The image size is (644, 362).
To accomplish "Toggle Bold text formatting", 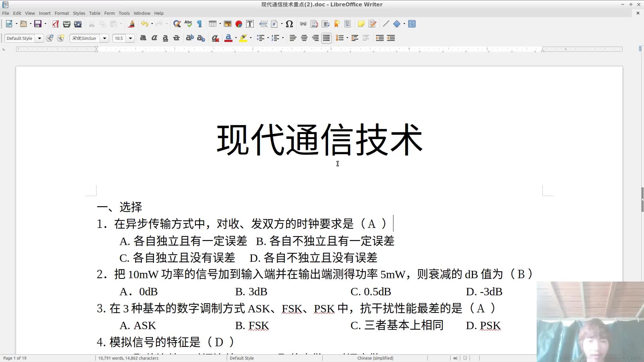I will pyautogui.click(x=143, y=38).
